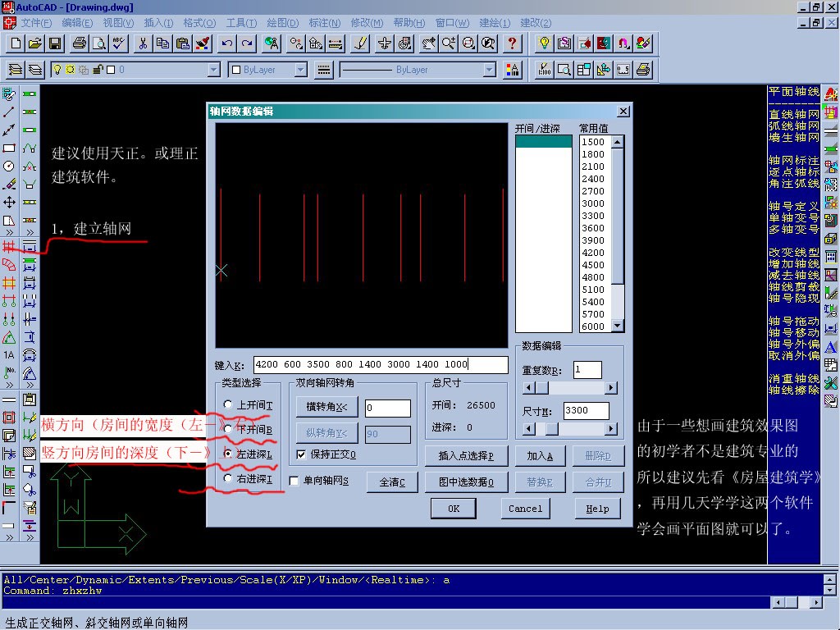The image size is (840, 630).
Task: Enable the 单向轴网 checkbox
Action: point(294,481)
